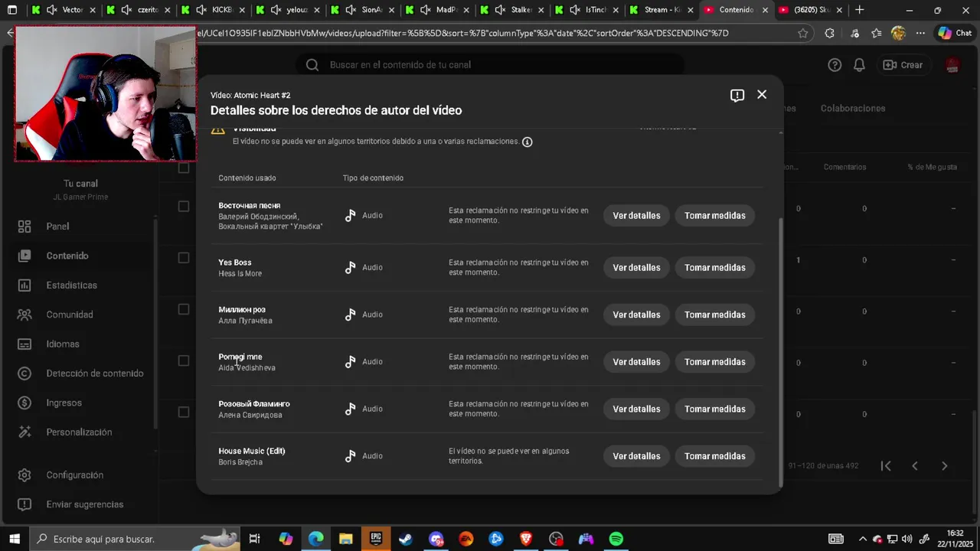Click the muted speaker icon on Stalker tab
This screenshot has width=980, height=551.
click(x=500, y=10)
